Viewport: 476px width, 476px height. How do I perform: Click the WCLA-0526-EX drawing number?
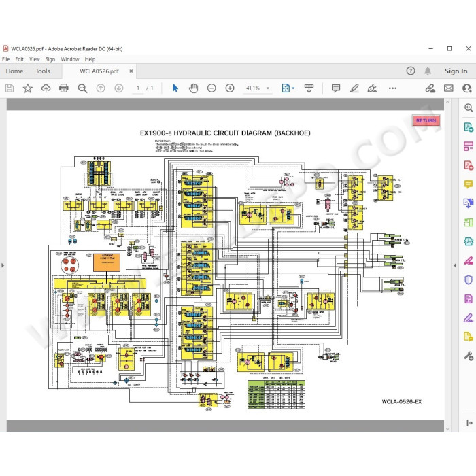click(402, 401)
